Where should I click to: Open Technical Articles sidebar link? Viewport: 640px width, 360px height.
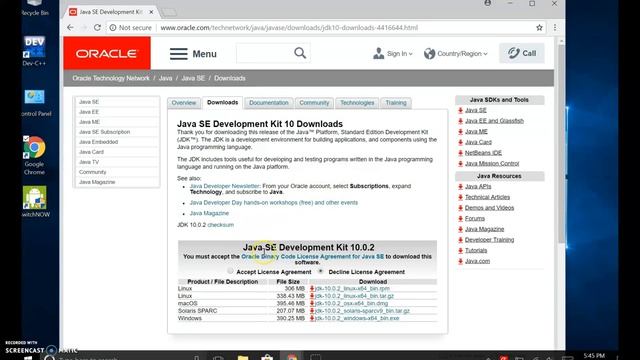487,197
